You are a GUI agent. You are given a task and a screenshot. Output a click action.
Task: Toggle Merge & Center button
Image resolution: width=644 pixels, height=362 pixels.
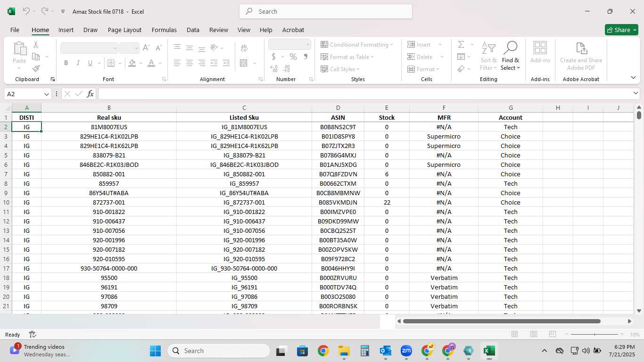pos(244,63)
